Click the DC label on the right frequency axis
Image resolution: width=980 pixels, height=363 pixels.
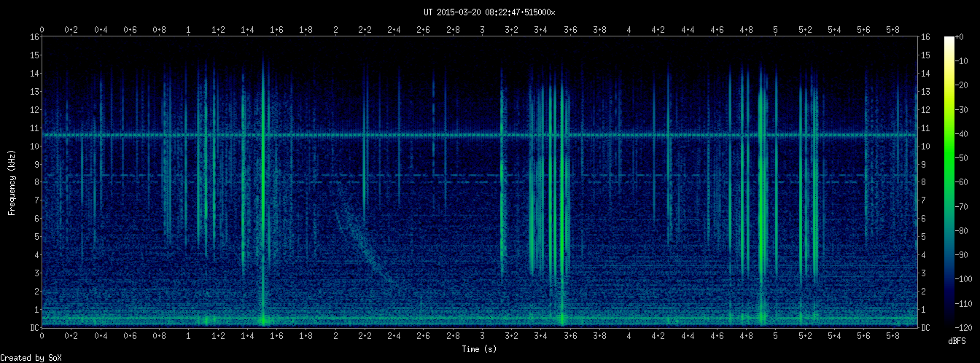(x=925, y=328)
